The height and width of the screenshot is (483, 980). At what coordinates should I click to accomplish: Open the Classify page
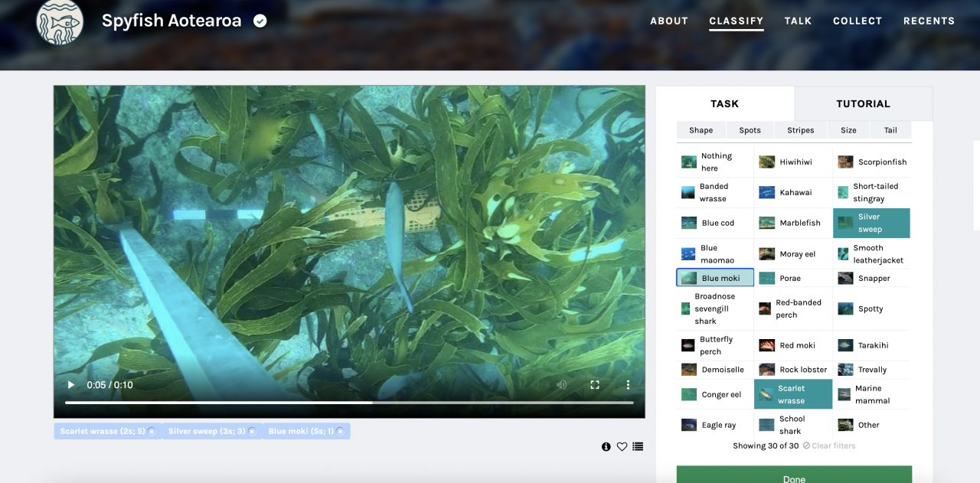pyautogui.click(x=737, y=21)
